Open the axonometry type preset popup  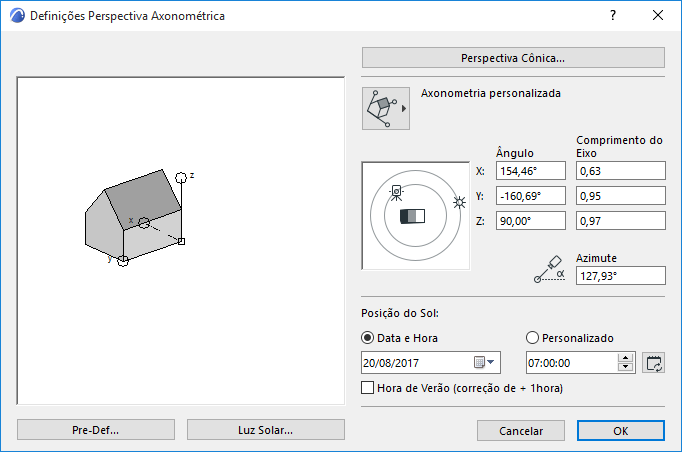(x=386, y=107)
